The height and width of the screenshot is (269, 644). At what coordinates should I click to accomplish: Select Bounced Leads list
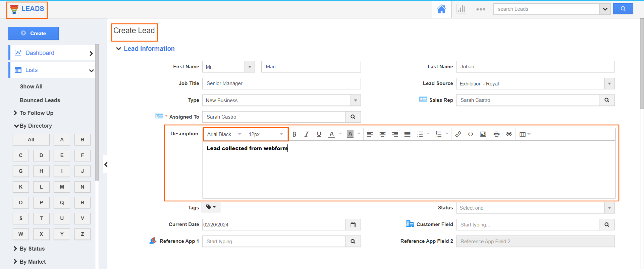pyautogui.click(x=40, y=100)
